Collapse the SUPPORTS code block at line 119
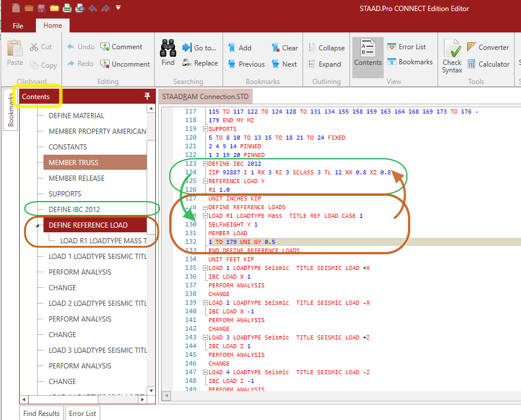Viewport: 521px width, 420px height. click(x=205, y=129)
